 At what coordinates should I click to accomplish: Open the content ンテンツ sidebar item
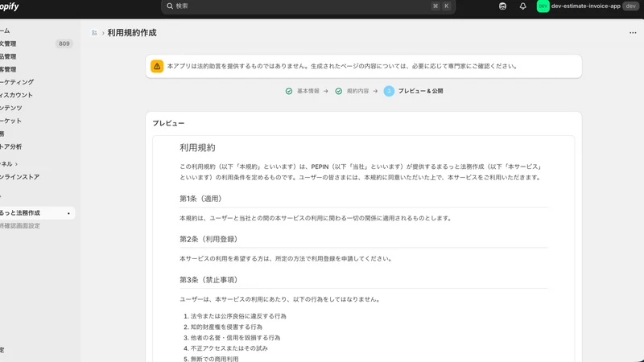36,108
